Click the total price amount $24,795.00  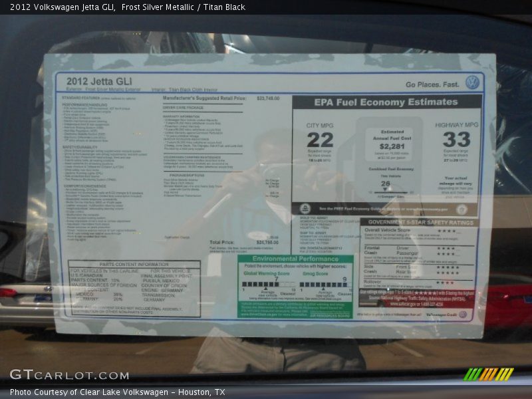(267, 242)
